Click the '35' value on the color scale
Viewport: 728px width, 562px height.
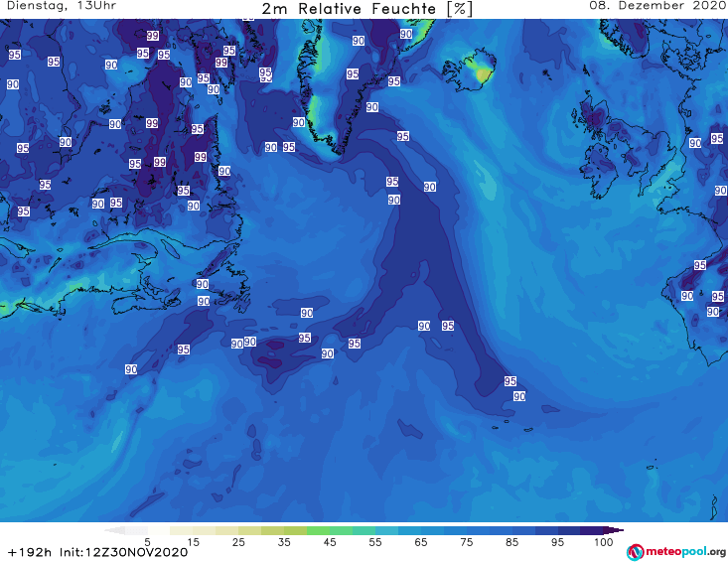click(284, 542)
